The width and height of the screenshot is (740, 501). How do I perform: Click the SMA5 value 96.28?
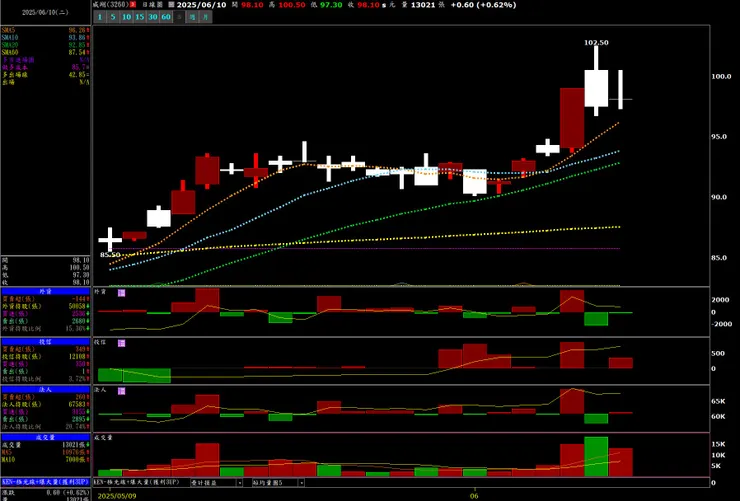click(78, 30)
